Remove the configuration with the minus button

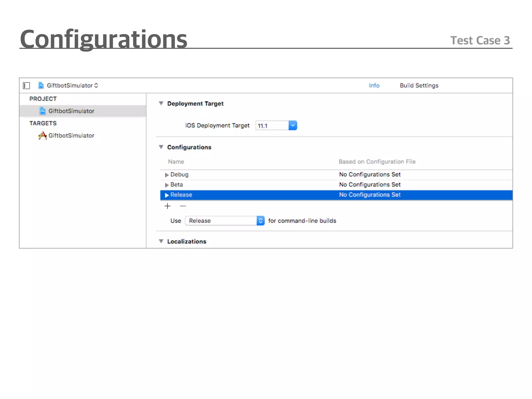coord(183,206)
